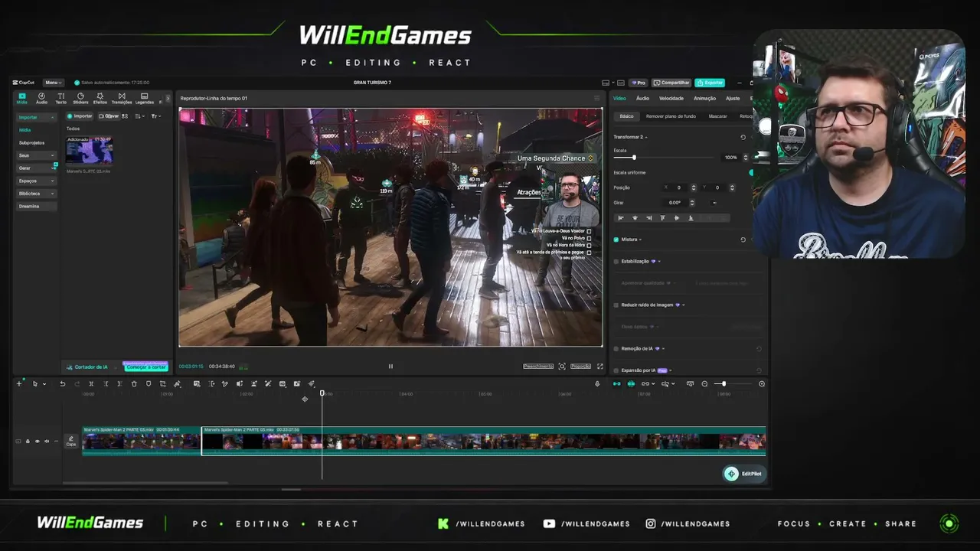The image size is (980, 551).
Task: Enable the Estabilização checkbox
Action: 616,261
